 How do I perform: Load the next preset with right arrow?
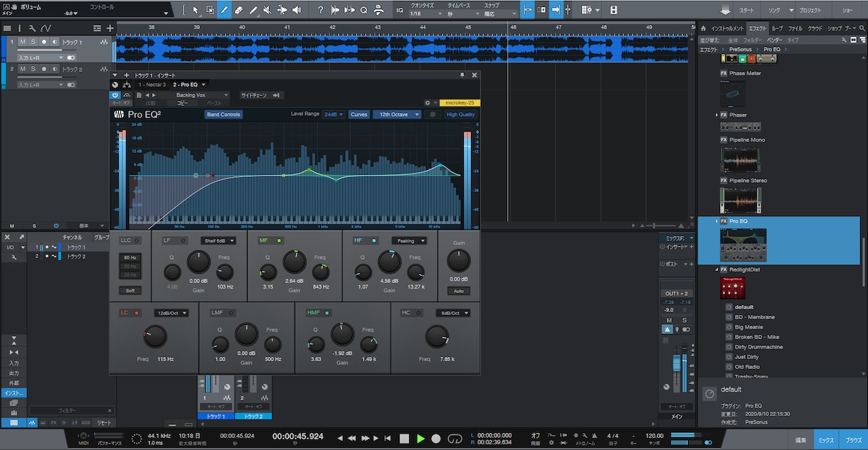(153, 95)
